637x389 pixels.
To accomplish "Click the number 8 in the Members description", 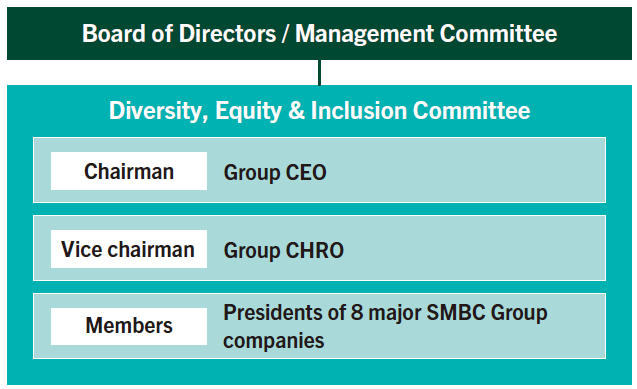I will click(357, 313).
